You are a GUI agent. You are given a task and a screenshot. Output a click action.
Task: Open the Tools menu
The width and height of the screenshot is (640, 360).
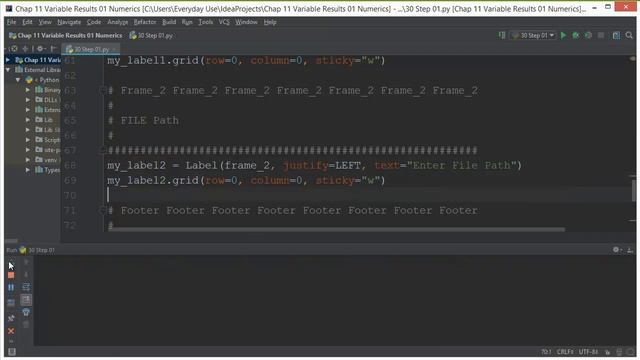click(x=205, y=22)
